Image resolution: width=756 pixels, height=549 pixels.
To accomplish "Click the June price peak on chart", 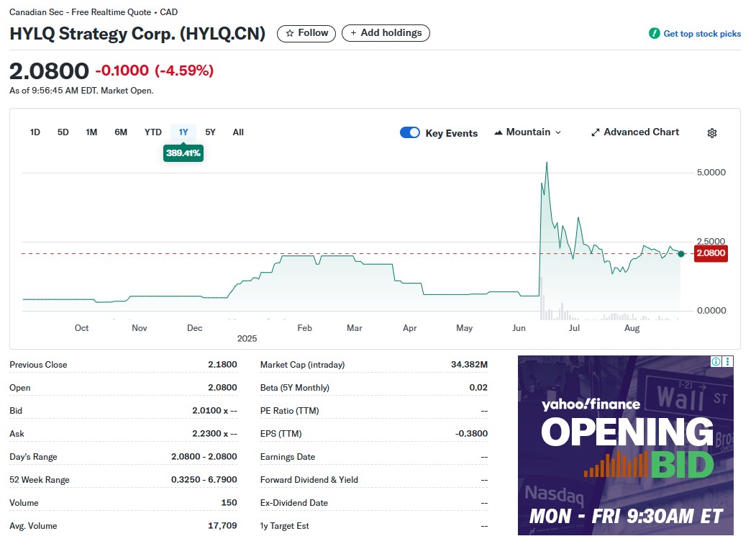I will pyautogui.click(x=547, y=163).
